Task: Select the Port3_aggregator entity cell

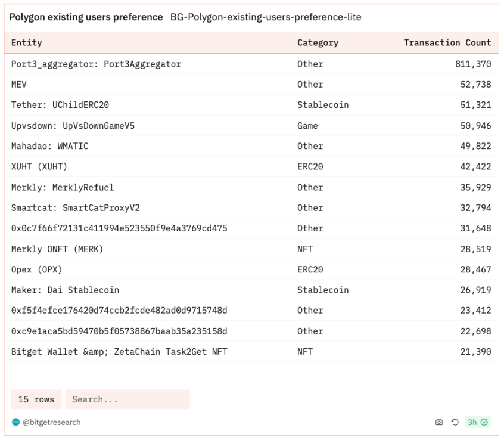Action: click(96, 64)
